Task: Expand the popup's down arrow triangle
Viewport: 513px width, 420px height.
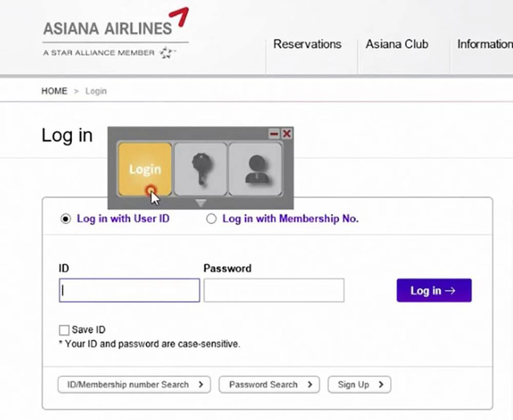Action: point(201,203)
